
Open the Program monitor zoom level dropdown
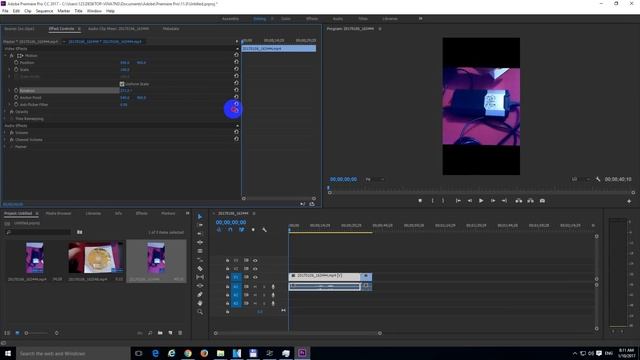[x=375, y=179]
